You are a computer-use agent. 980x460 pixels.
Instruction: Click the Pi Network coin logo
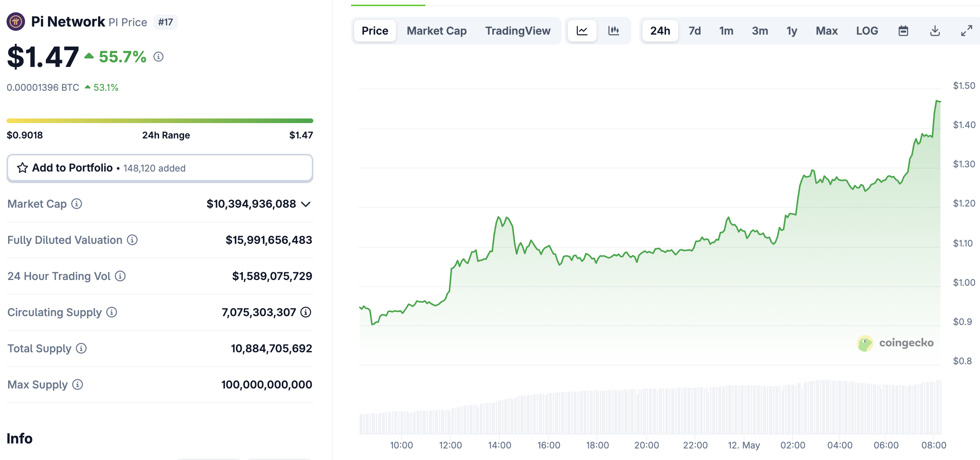tap(16, 22)
